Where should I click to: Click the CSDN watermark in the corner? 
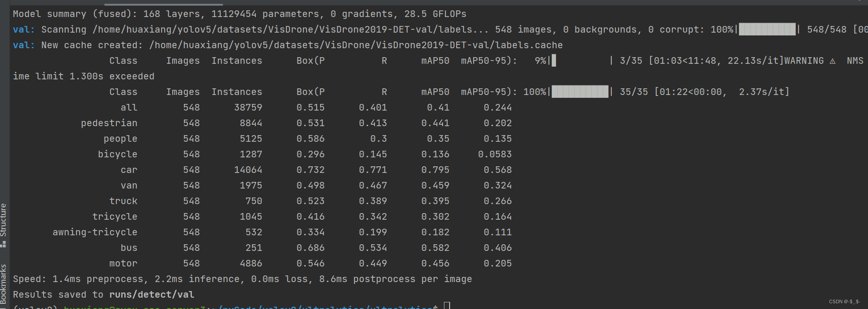pyautogui.click(x=844, y=301)
